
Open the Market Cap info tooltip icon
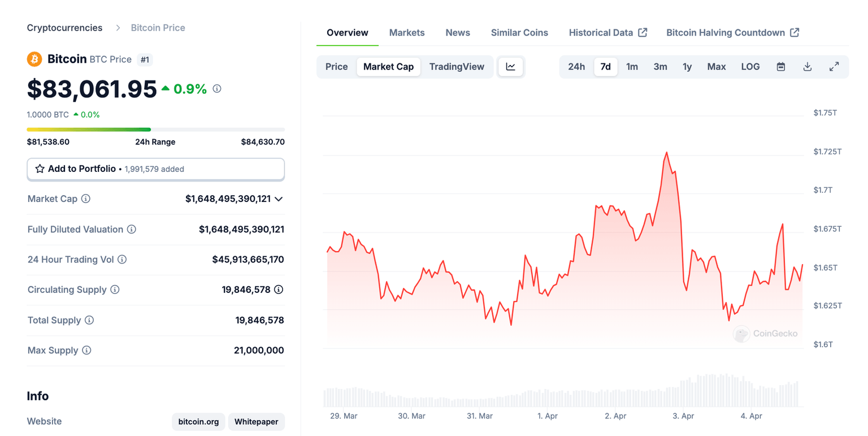pyautogui.click(x=85, y=198)
